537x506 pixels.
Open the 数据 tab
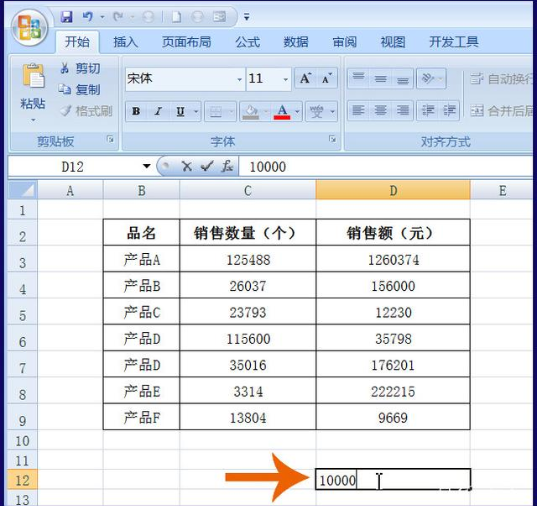(296, 42)
